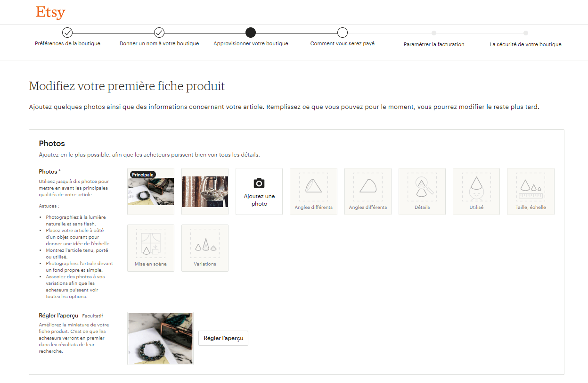Select the second 'Angles différents' photo placeholder
Viewport: 588px width, 383px height.
pyautogui.click(x=367, y=191)
